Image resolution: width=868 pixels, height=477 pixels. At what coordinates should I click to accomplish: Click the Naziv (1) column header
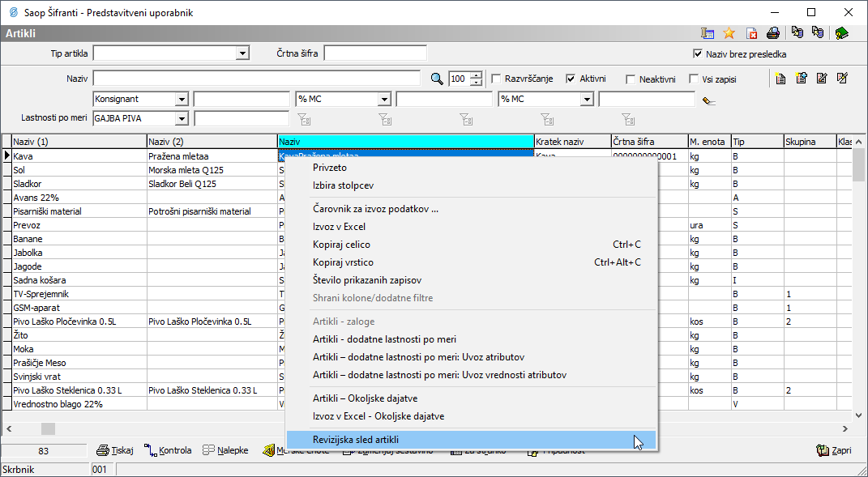pos(79,142)
